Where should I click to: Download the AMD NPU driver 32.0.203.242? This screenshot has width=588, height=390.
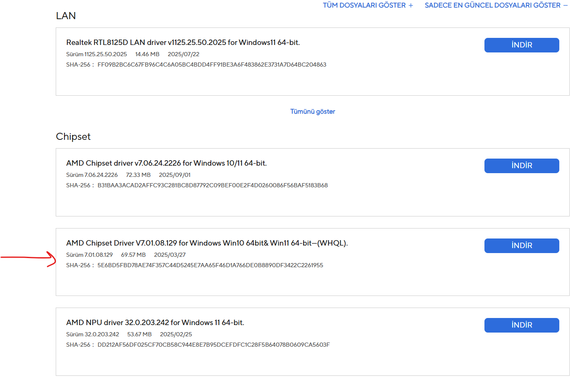coord(521,325)
